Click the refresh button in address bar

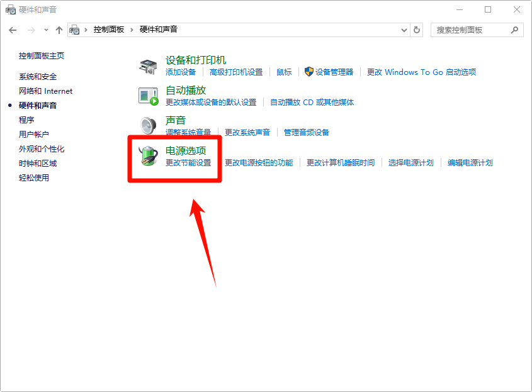(417, 30)
